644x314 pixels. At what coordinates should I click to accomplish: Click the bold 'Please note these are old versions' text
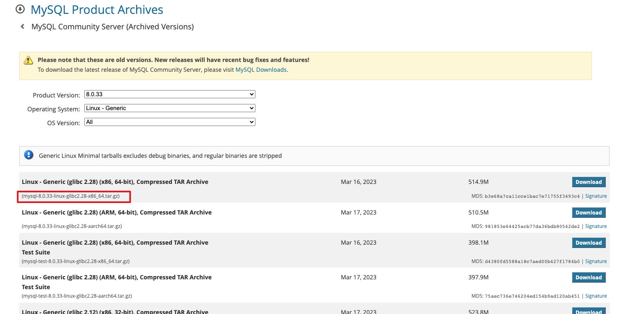[x=174, y=60]
